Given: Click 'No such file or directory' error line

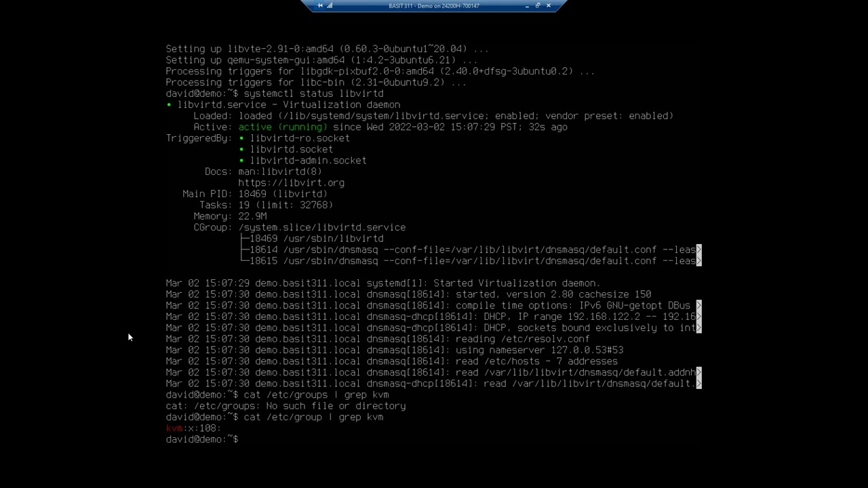Looking at the screenshot, I should (x=285, y=406).
